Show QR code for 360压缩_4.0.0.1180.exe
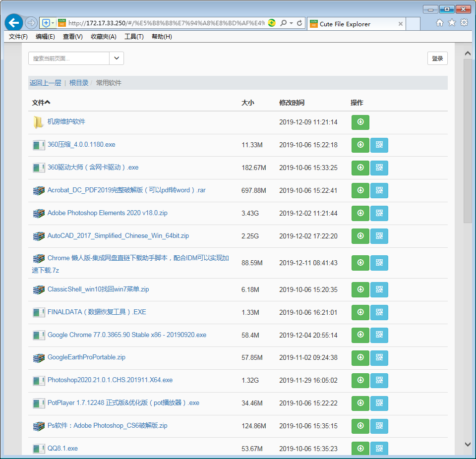Screen dimensions: 476x459 coord(379,145)
